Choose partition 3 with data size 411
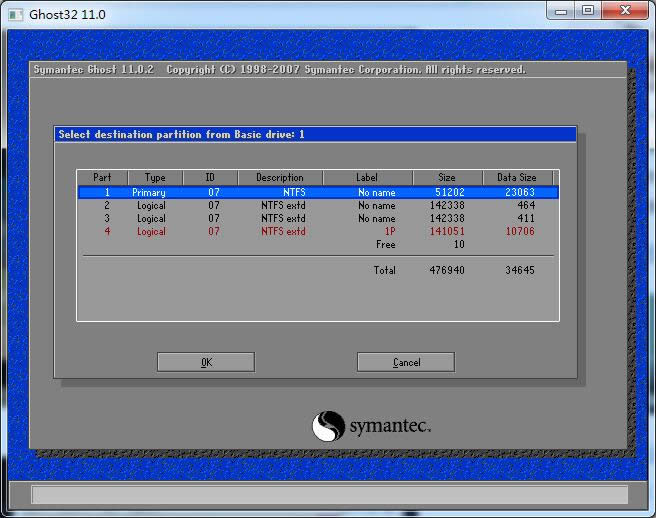Screen dimensions: 656x518 [x=318, y=218]
